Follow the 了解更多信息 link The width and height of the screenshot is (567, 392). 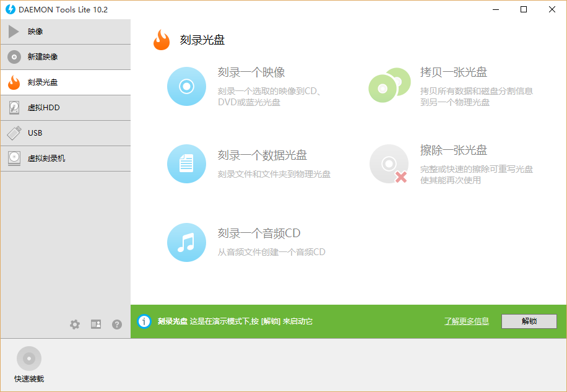tap(466, 321)
